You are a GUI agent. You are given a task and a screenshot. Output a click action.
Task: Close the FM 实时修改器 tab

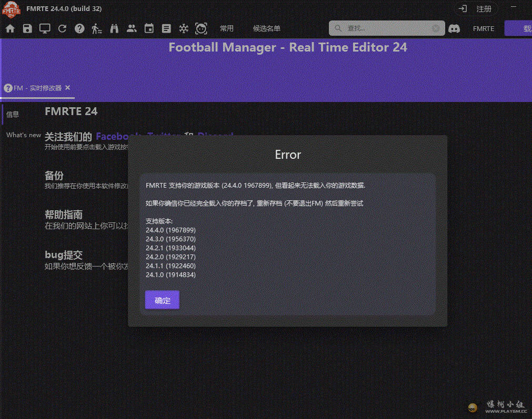tap(67, 88)
